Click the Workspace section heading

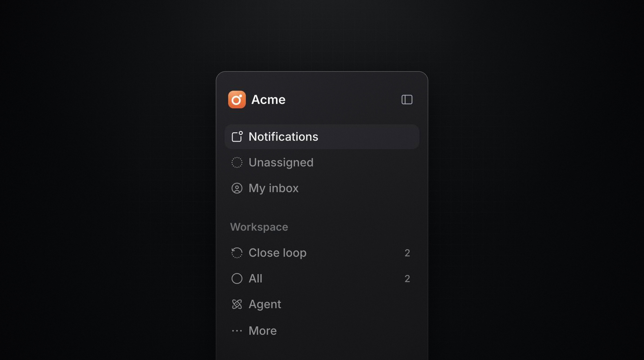point(259,227)
